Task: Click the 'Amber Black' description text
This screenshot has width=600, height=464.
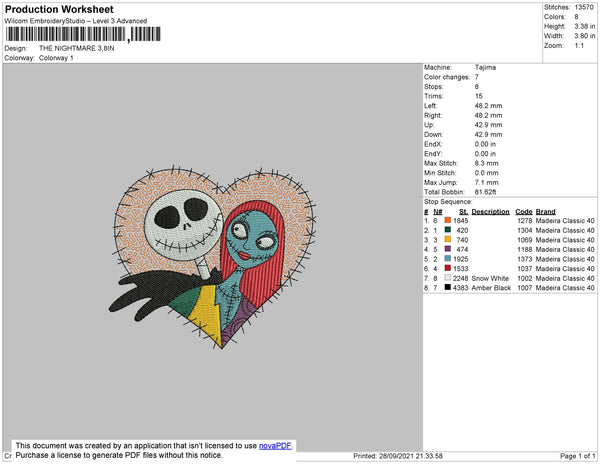Action: (x=491, y=288)
